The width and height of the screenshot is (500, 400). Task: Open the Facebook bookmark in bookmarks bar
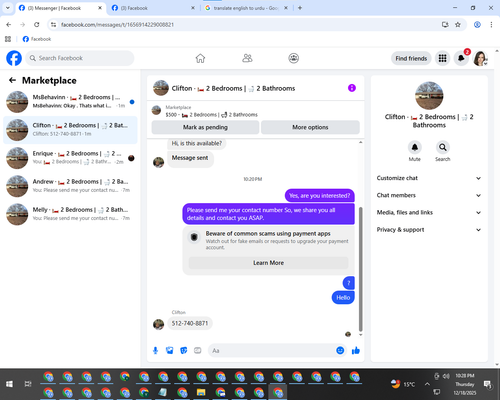pyautogui.click(x=37, y=39)
